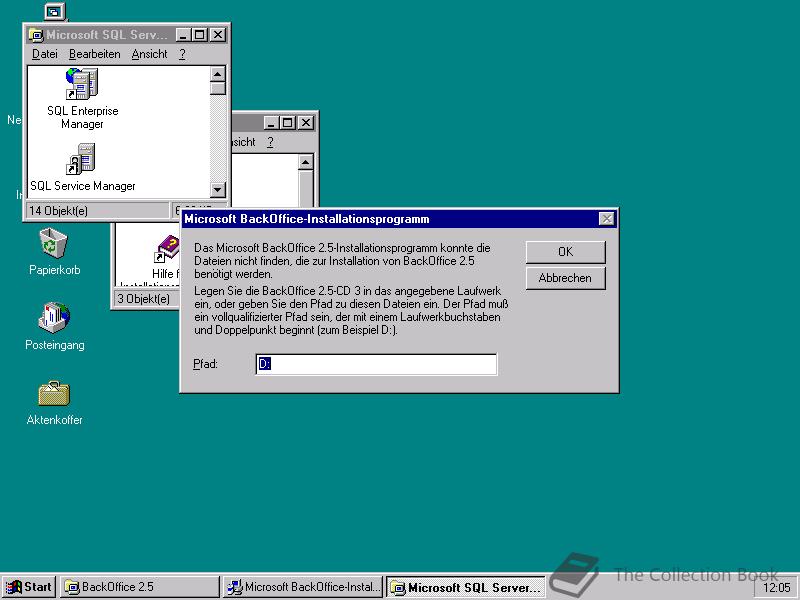Select the Aktenkoffer desktop icon
This screenshot has height=600, width=800.
point(54,393)
